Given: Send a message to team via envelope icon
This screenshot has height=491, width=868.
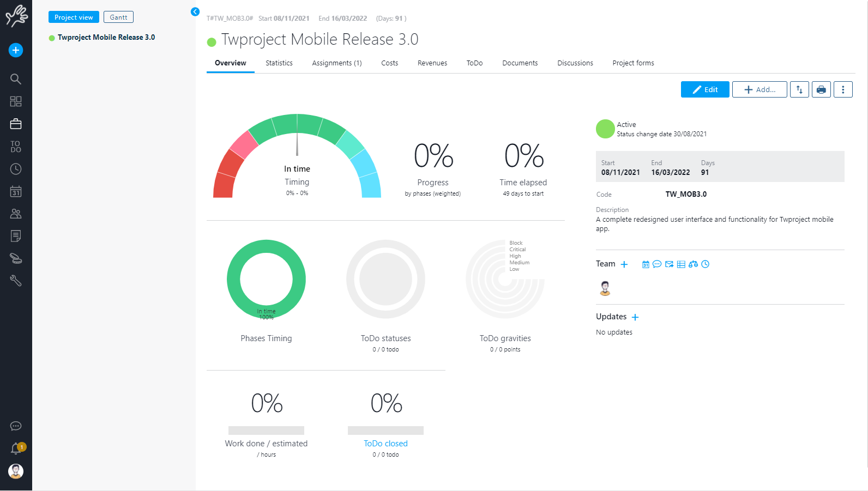Looking at the screenshot, I should click(x=669, y=264).
